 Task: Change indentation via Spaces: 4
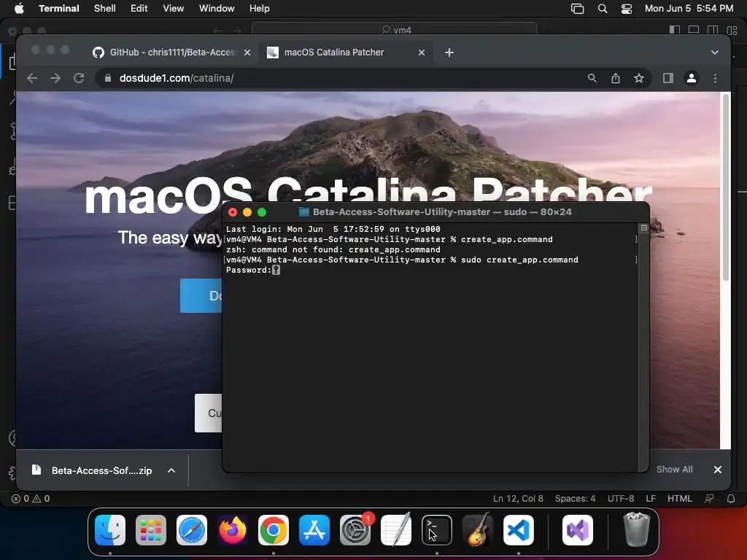click(x=575, y=499)
